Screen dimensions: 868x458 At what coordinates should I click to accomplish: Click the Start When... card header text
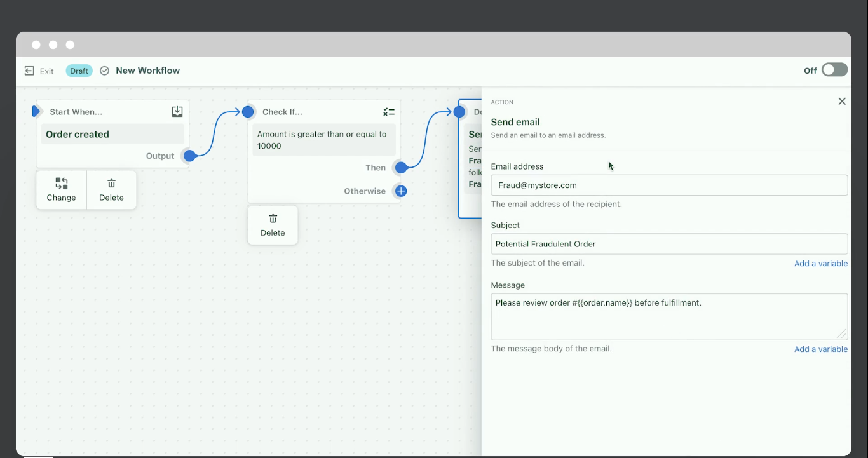coord(76,112)
